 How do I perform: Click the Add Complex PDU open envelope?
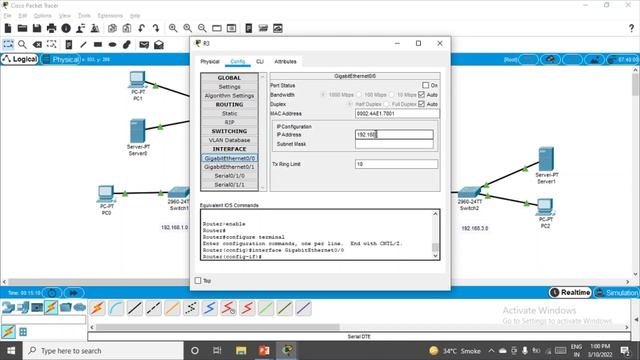(x=159, y=44)
